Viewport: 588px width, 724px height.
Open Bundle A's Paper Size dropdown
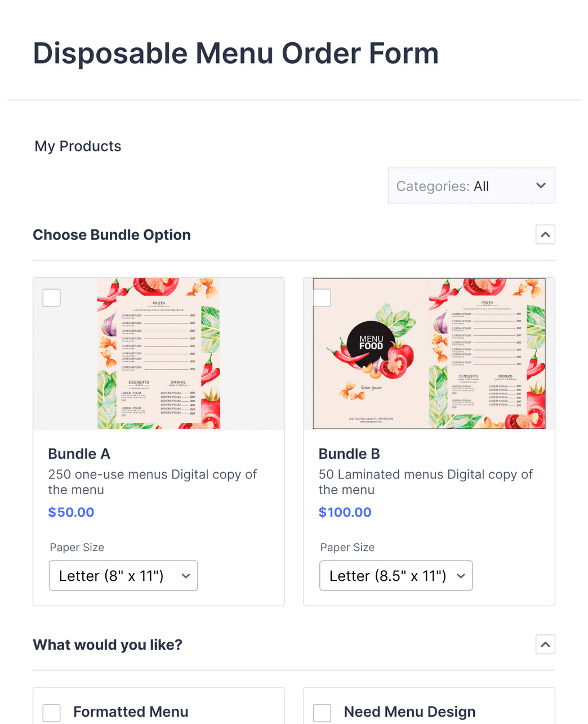tap(123, 575)
